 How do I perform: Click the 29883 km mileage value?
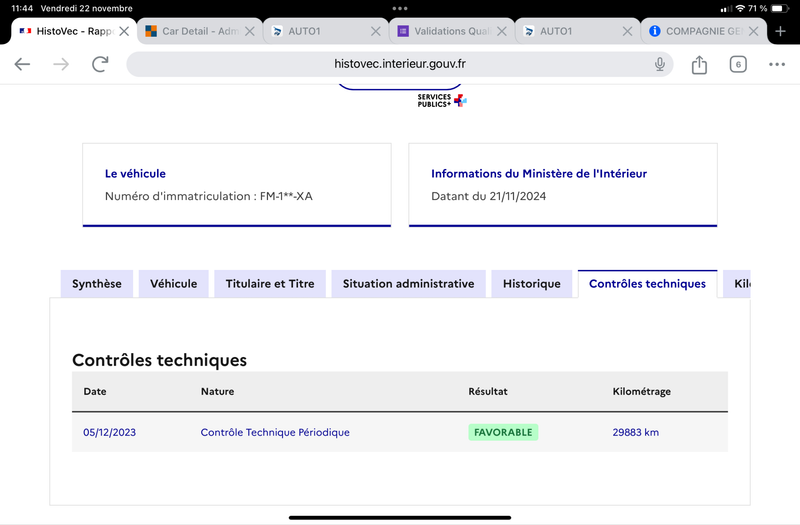point(636,432)
